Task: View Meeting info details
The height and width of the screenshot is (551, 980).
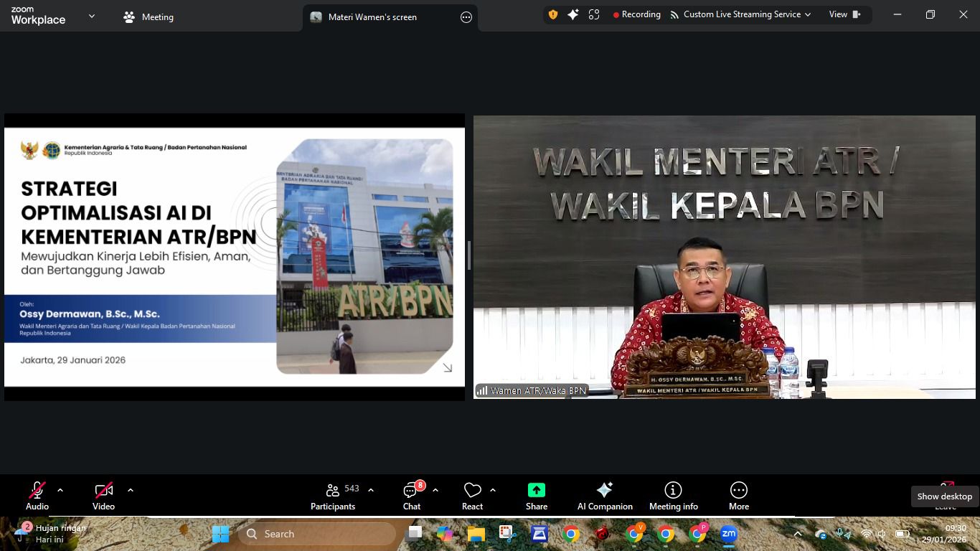Action: click(x=672, y=495)
